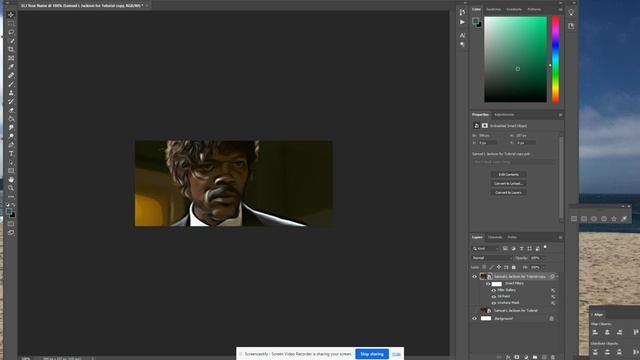
Task: Select the Horizontal Type tool
Action: (11, 153)
